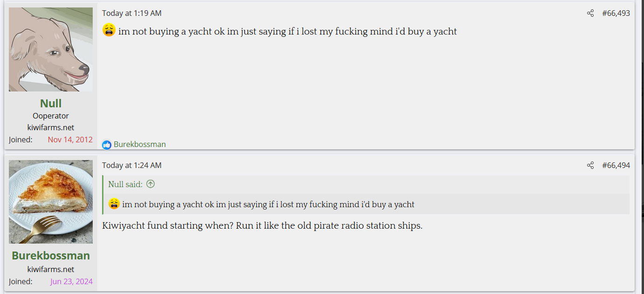
Task: Click the 'Today at 1:19 AM' timestamp
Action: coord(132,13)
